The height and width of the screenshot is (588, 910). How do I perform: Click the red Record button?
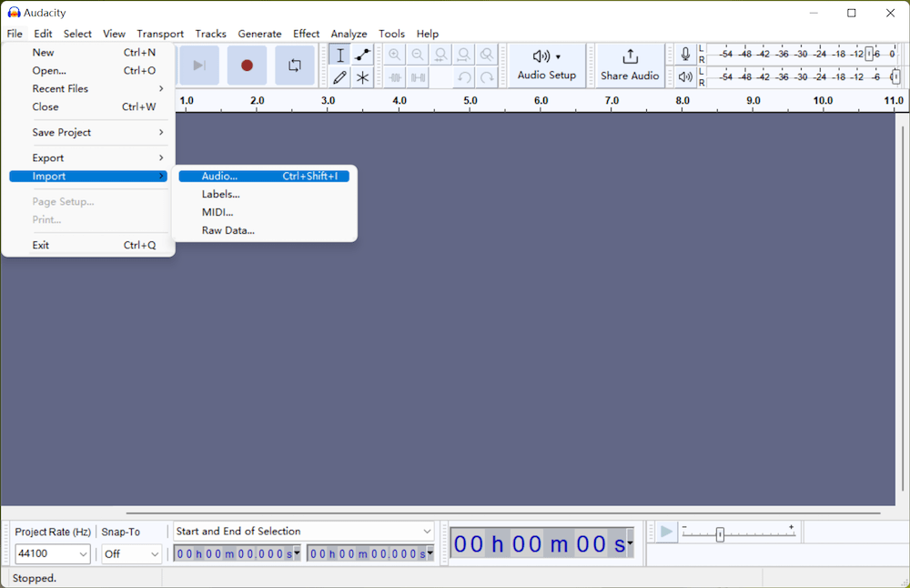click(247, 65)
